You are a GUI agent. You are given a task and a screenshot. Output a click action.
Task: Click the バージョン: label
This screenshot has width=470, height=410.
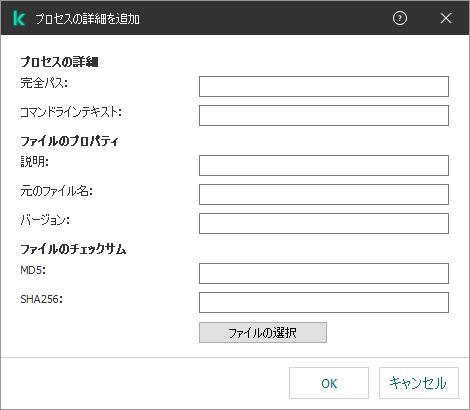[x=45, y=220]
